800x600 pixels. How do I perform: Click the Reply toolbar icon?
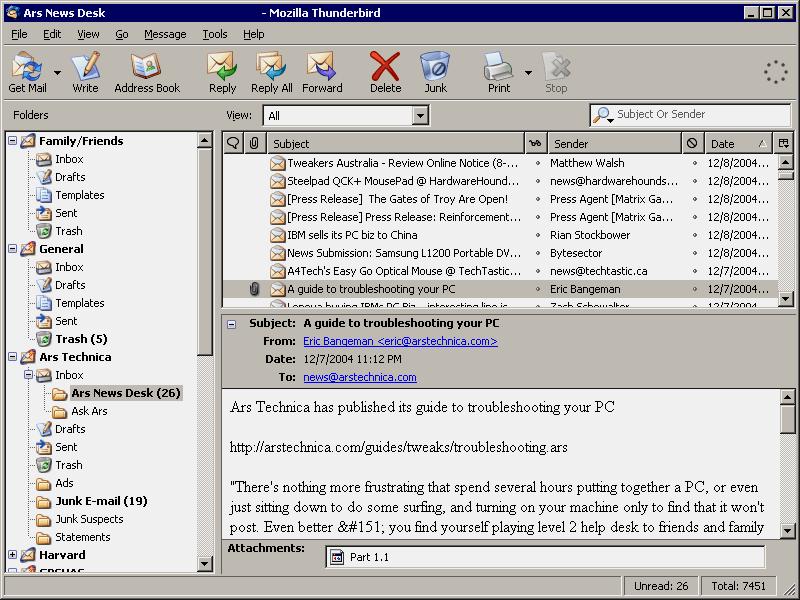[222, 67]
